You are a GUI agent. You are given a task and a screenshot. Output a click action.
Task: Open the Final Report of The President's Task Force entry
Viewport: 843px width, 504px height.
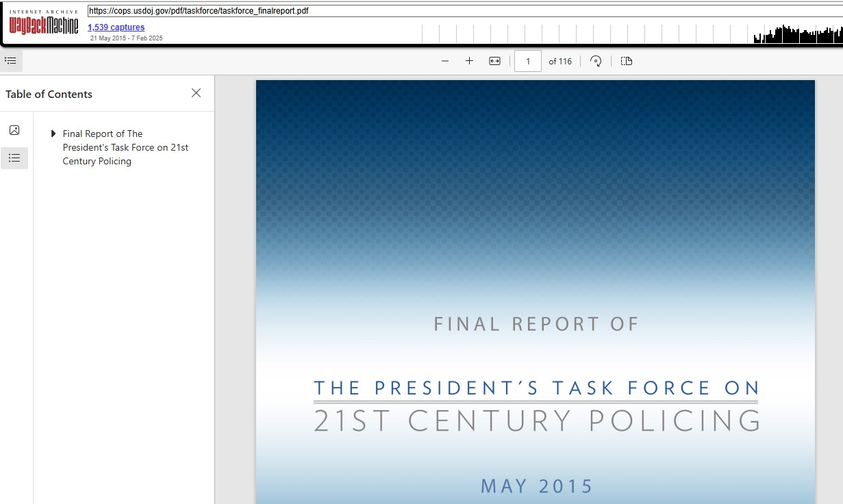coord(125,147)
